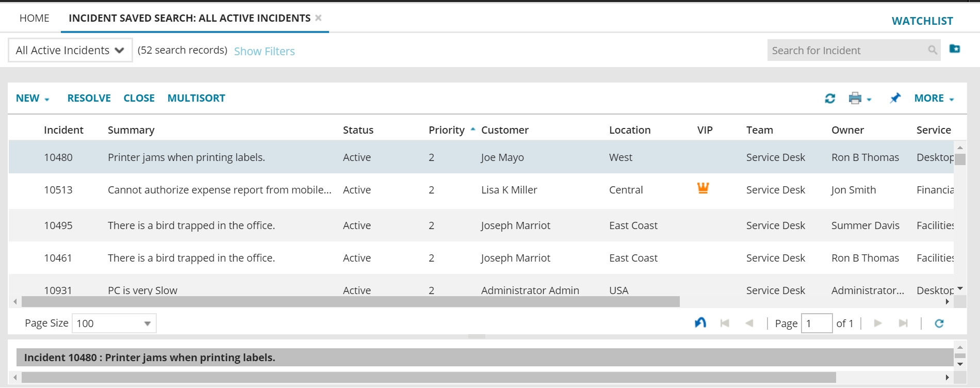This screenshot has width=980, height=388.
Task: Click the Search for Incident field
Action: click(846, 51)
